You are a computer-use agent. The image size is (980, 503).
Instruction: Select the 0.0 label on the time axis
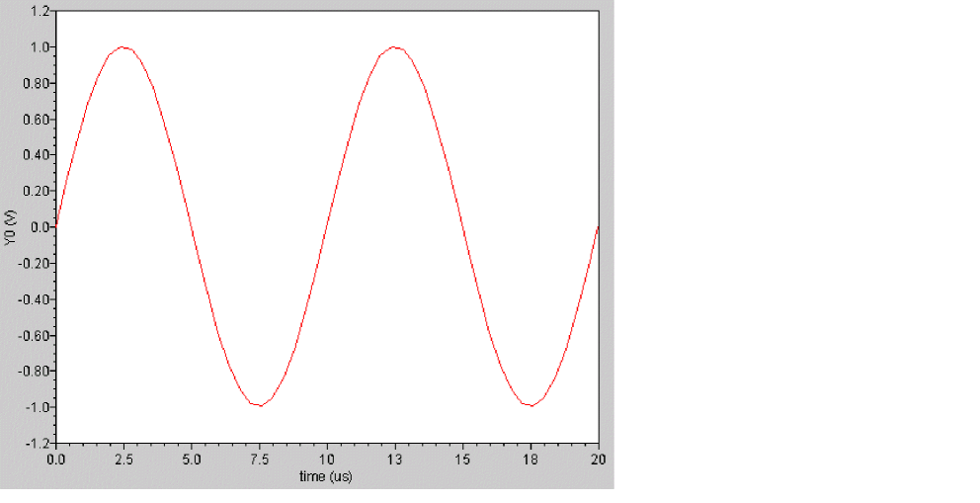[56, 460]
